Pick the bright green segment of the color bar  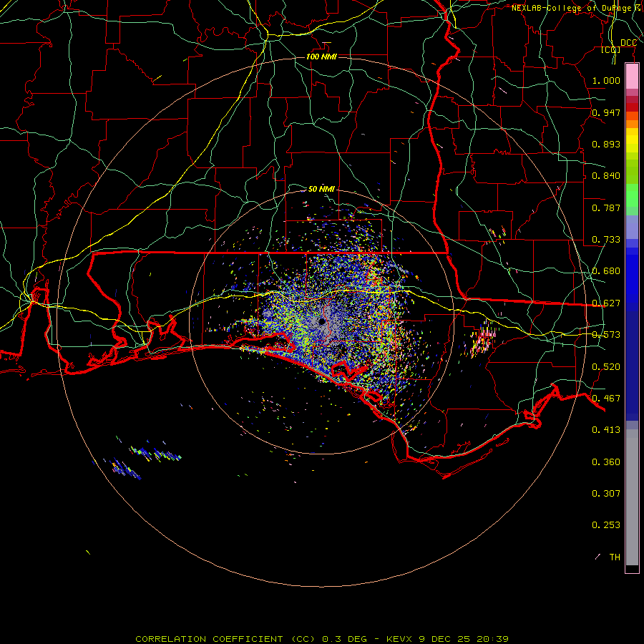coord(632,195)
